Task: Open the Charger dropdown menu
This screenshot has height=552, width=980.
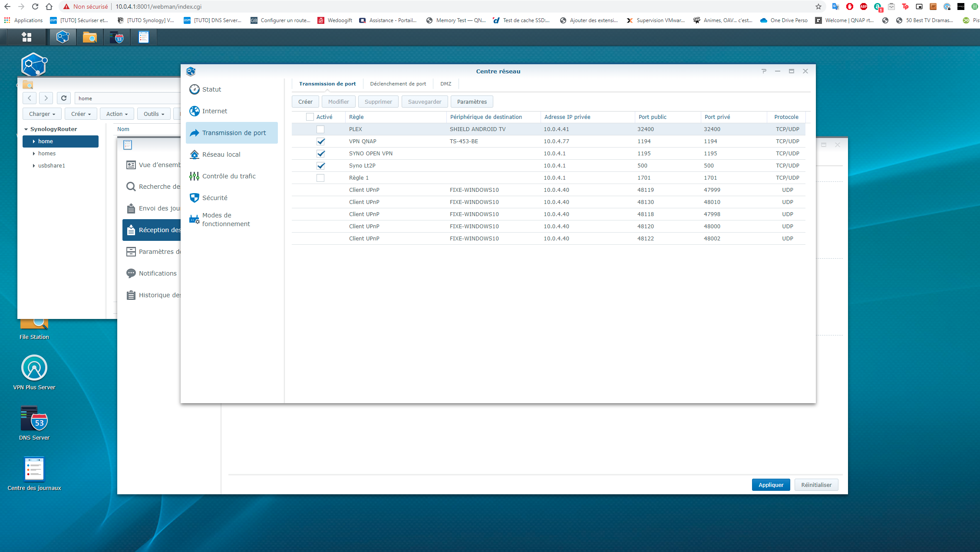Action: click(x=42, y=114)
